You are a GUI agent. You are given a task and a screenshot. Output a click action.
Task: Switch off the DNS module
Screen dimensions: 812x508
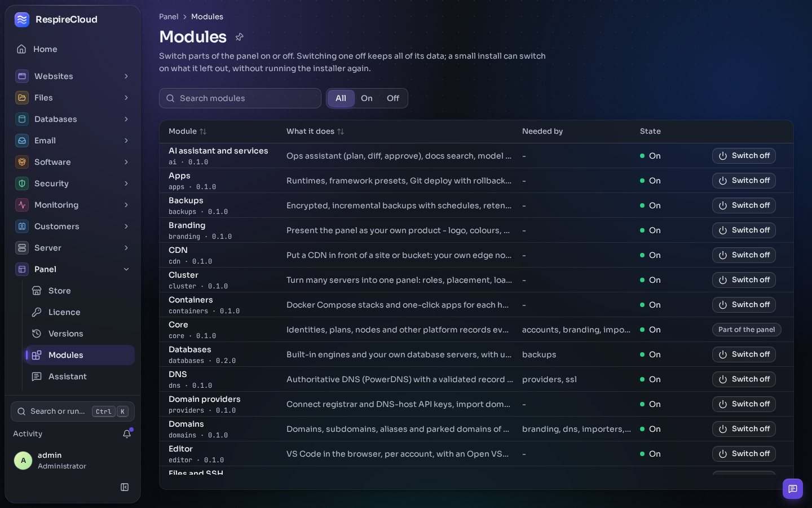pos(744,379)
